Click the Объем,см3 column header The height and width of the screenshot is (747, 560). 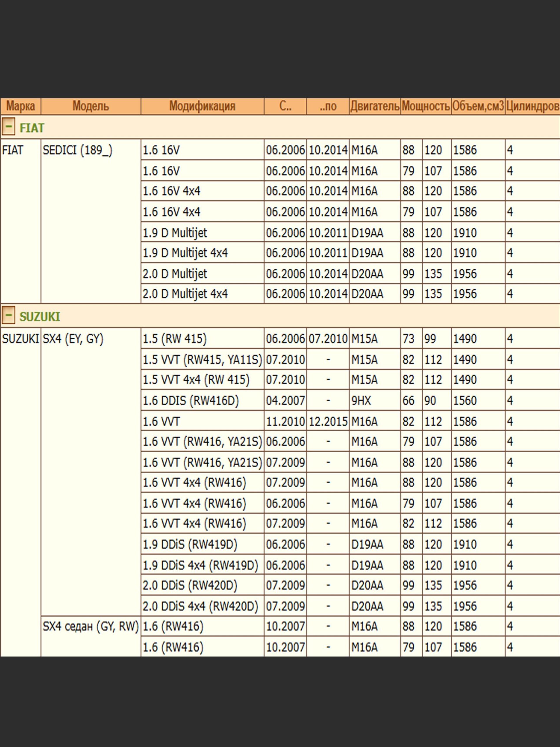pyautogui.click(x=478, y=106)
